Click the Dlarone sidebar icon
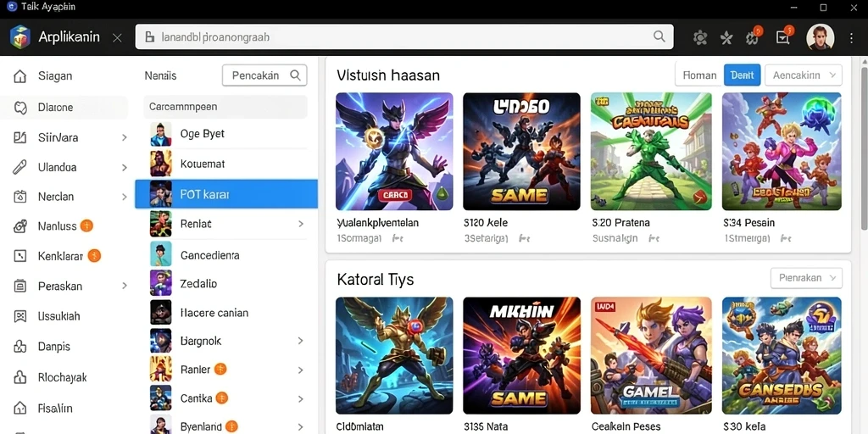The width and height of the screenshot is (868, 434). tap(20, 108)
